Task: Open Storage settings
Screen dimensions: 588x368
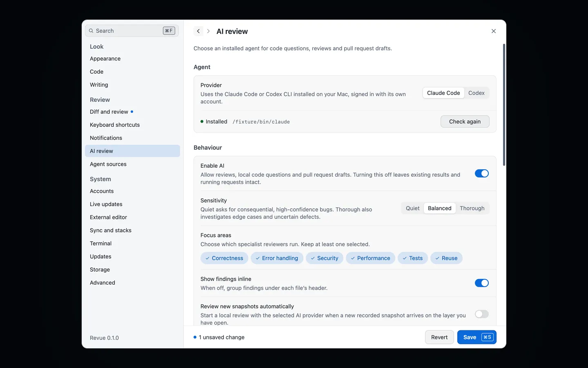Action: click(x=132, y=269)
